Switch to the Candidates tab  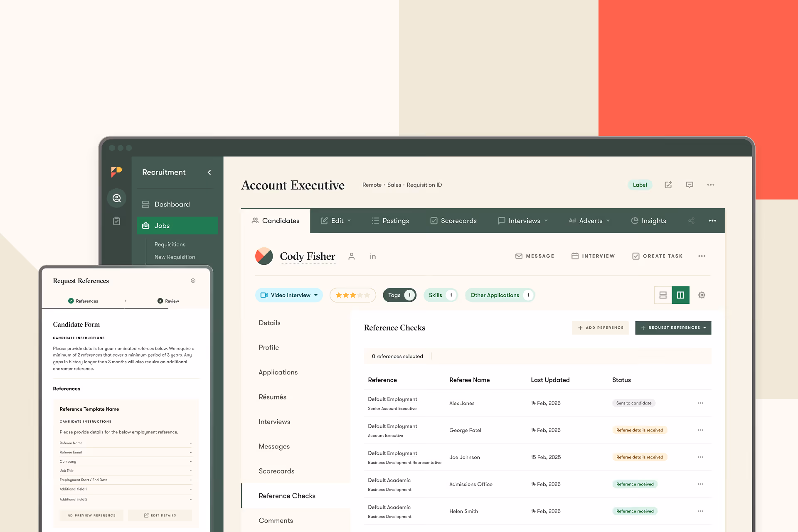[276, 221]
